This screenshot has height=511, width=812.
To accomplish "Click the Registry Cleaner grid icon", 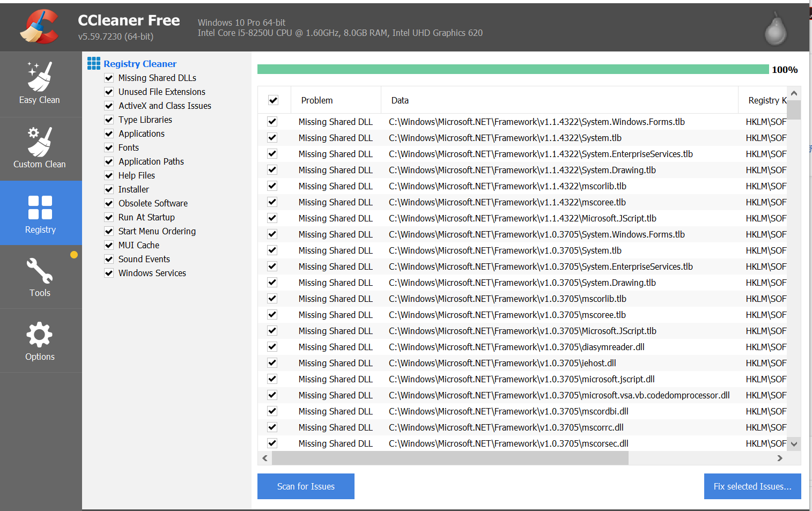I will click(94, 63).
